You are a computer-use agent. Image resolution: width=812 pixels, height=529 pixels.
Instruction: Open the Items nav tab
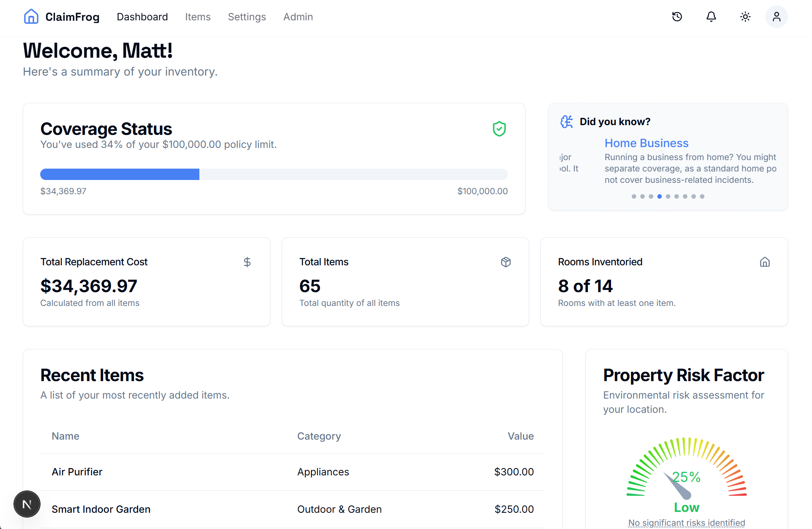[x=198, y=17]
